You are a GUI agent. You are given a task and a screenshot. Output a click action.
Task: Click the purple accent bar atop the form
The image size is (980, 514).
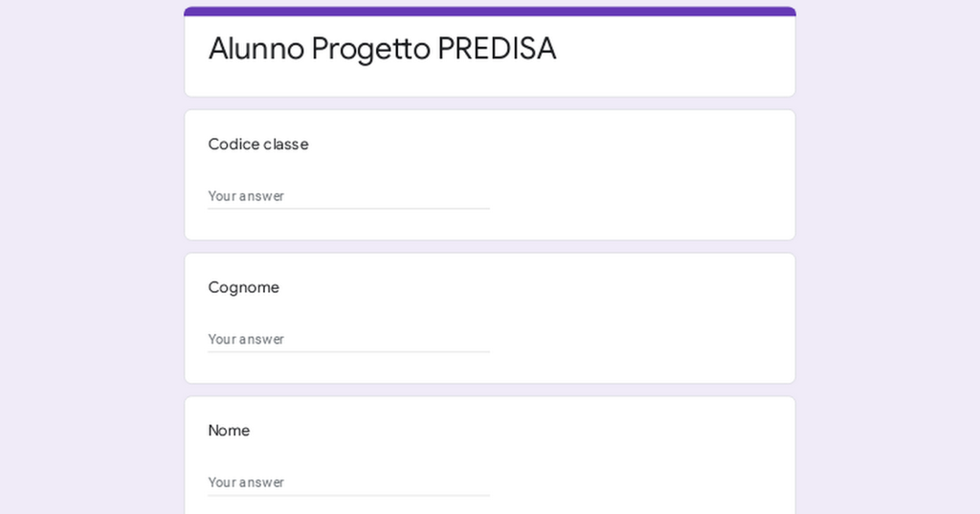point(490,11)
